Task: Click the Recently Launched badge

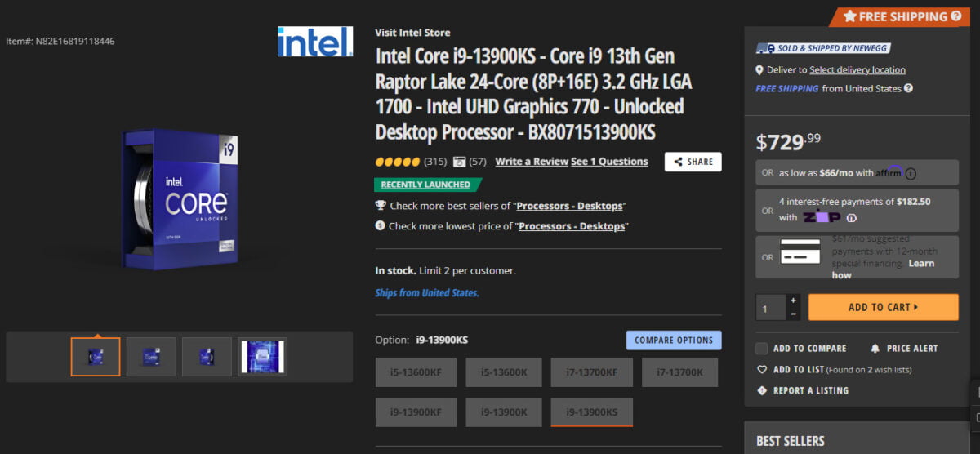Action: click(428, 185)
